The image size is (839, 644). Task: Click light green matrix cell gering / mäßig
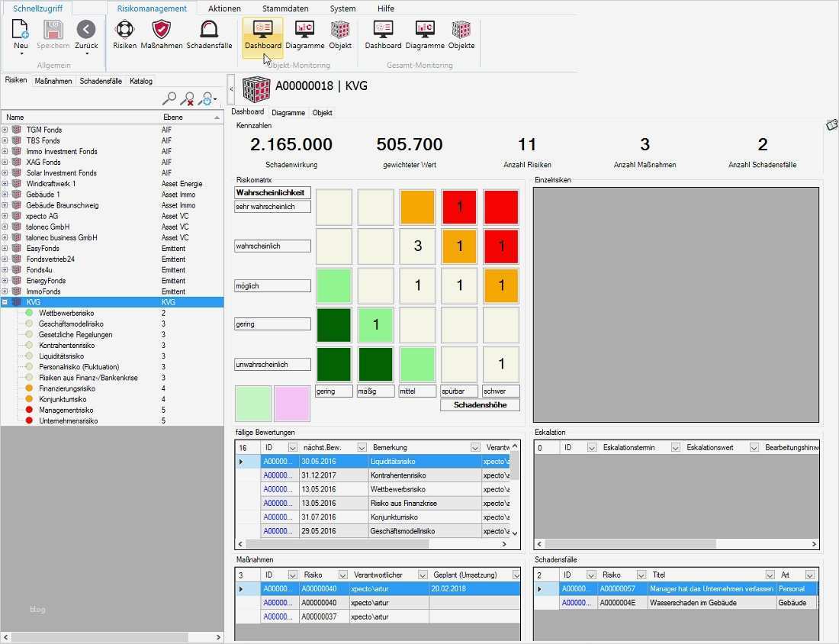[x=375, y=324]
